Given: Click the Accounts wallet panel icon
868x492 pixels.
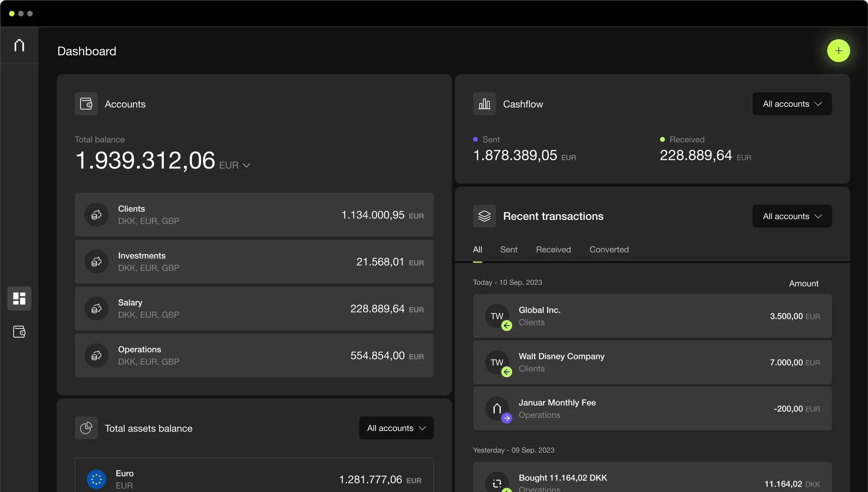Looking at the screenshot, I should (86, 104).
